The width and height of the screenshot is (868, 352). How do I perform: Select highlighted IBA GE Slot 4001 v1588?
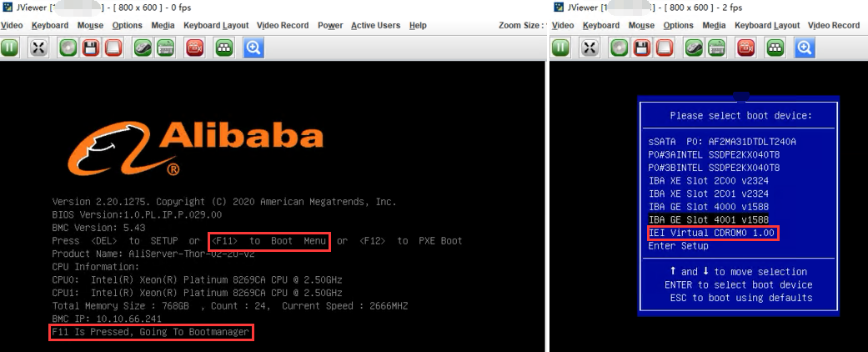708,219
